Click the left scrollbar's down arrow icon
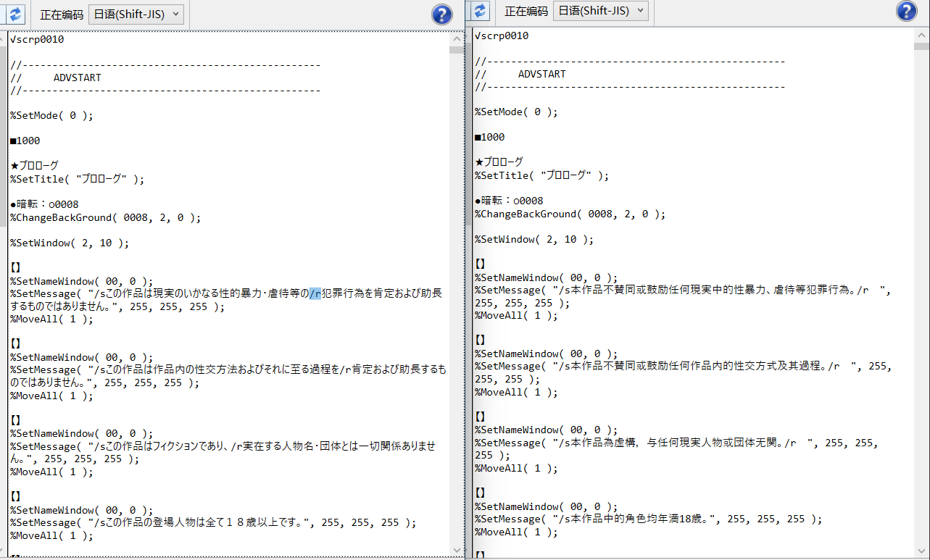Screen dimensions: 930x560 coord(457,551)
